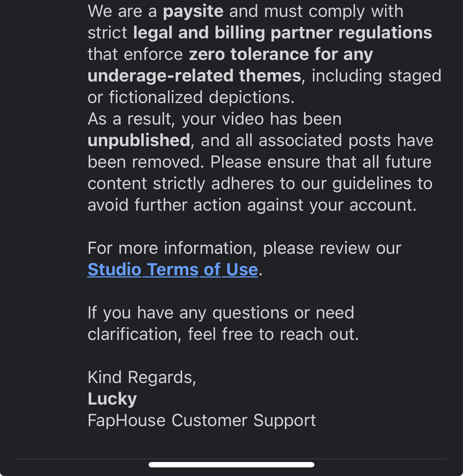This screenshot has height=476, width=463.
Task: Tap the bold word "unpublished"
Action: click(x=139, y=141)
